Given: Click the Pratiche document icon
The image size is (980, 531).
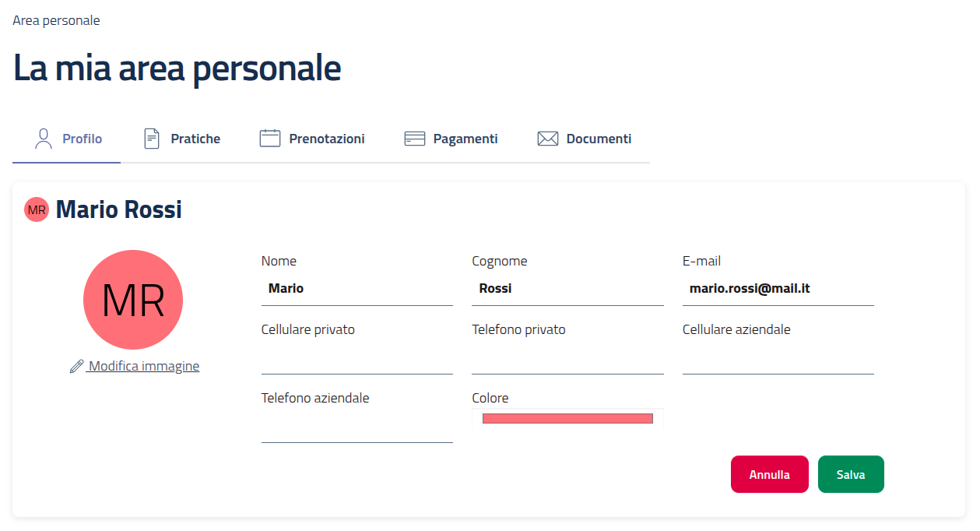Looking at the screenshot, I should 152,139.
